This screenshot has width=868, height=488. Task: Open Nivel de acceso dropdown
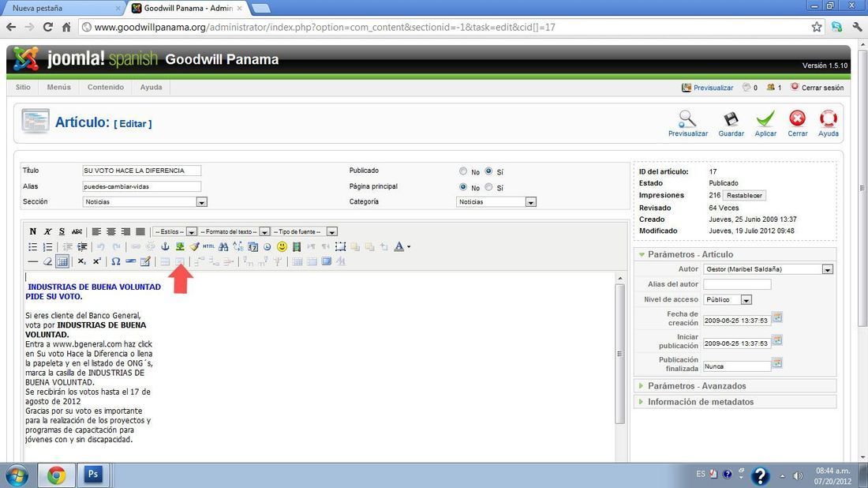click(x=728, y=299)
